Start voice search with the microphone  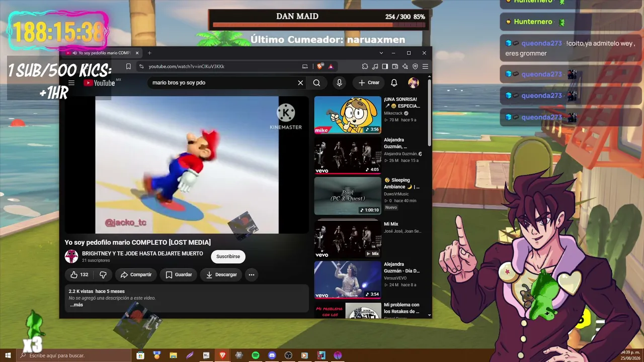point(340,83)
